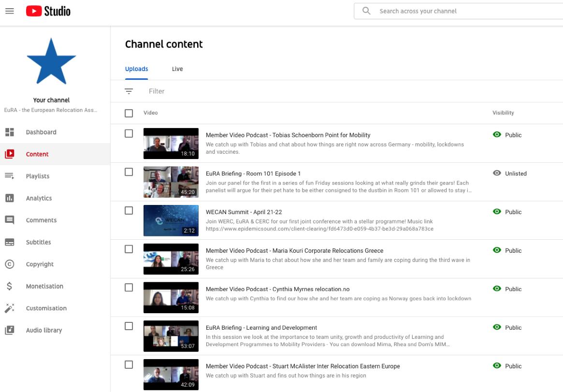Click the Comments speech bubble icon
The height and width of the screenshot is (392, 563).
pyautogui.click(x=10, y=220)
